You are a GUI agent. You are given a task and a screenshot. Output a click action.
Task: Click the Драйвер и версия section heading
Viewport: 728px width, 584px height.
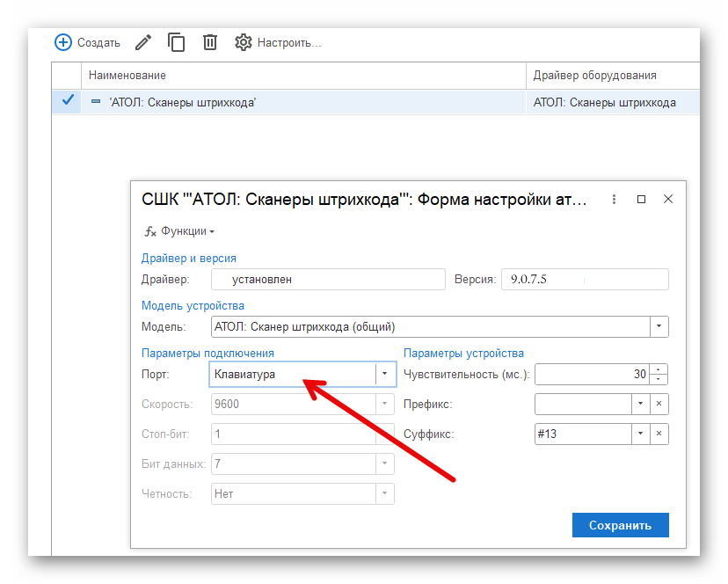pyautogui.click(x=188, y=259)
